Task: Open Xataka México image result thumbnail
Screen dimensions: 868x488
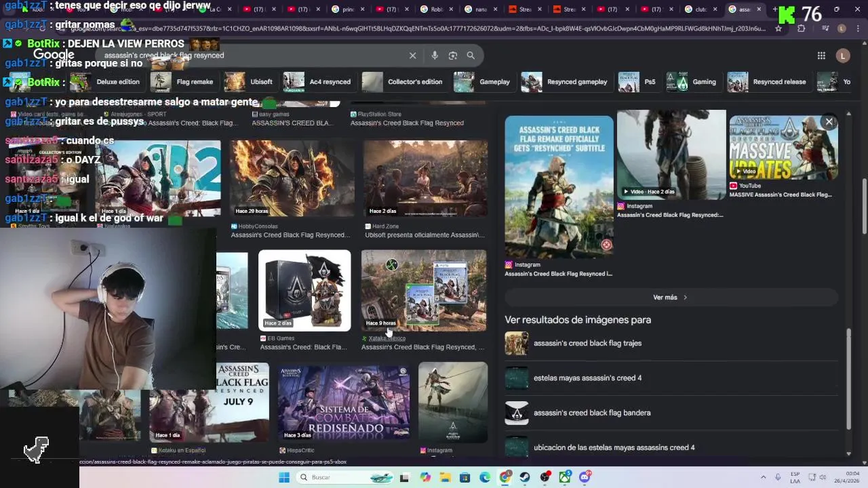Action: [x=424, y=290]
